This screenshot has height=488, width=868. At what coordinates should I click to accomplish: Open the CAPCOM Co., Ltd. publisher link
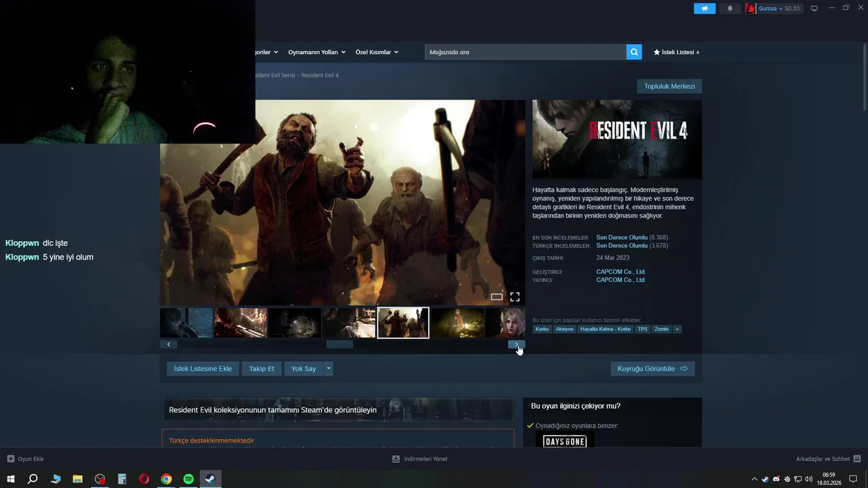pyautogui.click(x=620, y=280)
